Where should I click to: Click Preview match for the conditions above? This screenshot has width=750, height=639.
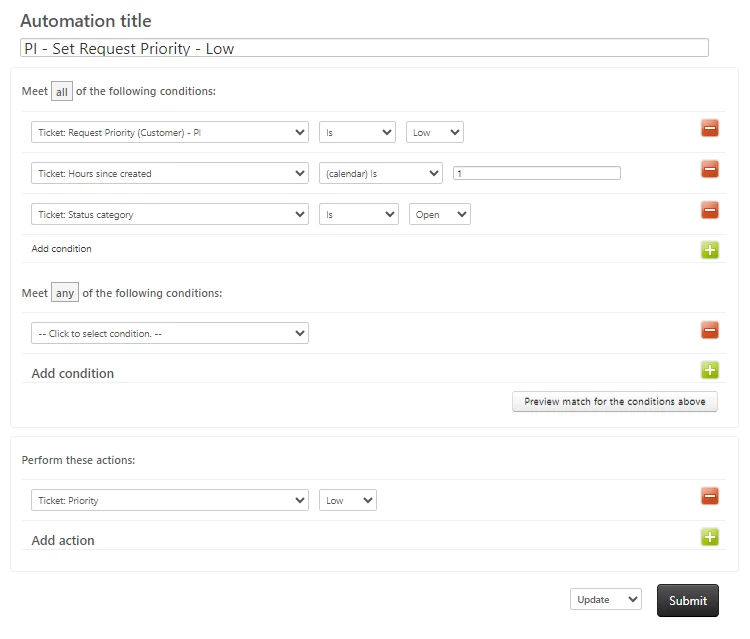point(615,402)
